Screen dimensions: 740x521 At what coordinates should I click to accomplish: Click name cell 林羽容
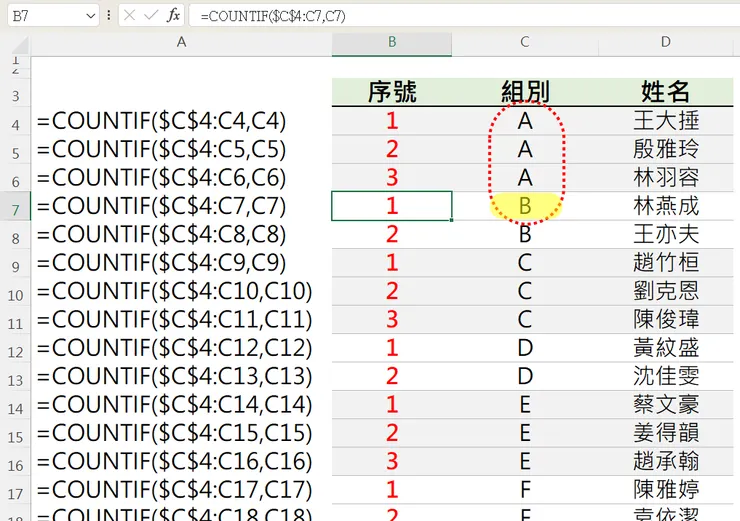point(665,178)
